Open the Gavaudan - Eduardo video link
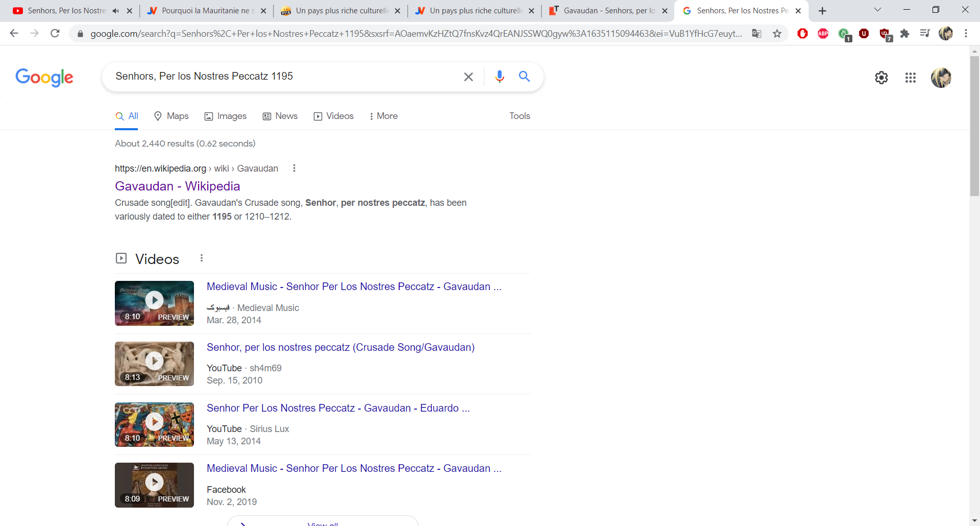Screen dimensions: 980x526 pos(338,409)
